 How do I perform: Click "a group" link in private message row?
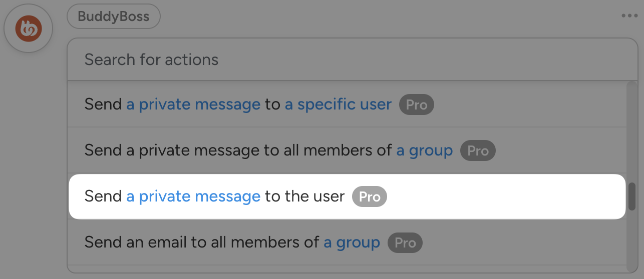425,150
